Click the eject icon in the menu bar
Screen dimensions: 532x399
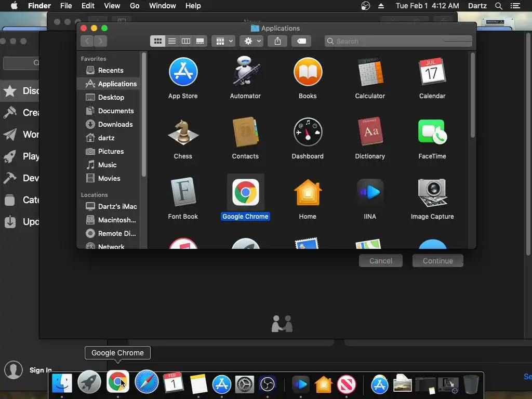(x=381, y=6)
